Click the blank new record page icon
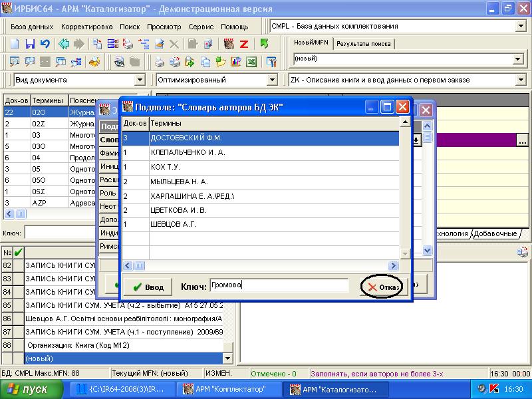Screen dimensions: 532x399 [15, 45]
